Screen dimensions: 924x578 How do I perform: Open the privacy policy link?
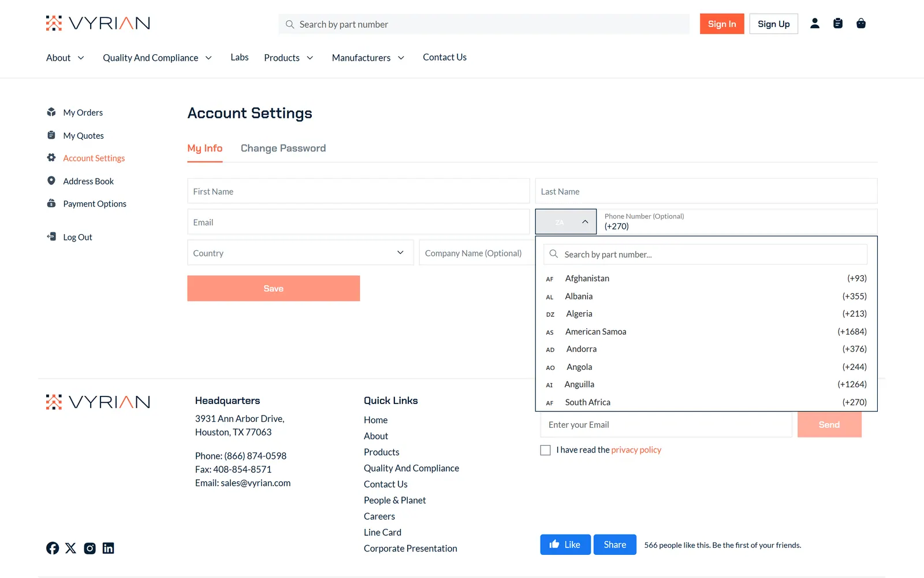pos(636,450)
